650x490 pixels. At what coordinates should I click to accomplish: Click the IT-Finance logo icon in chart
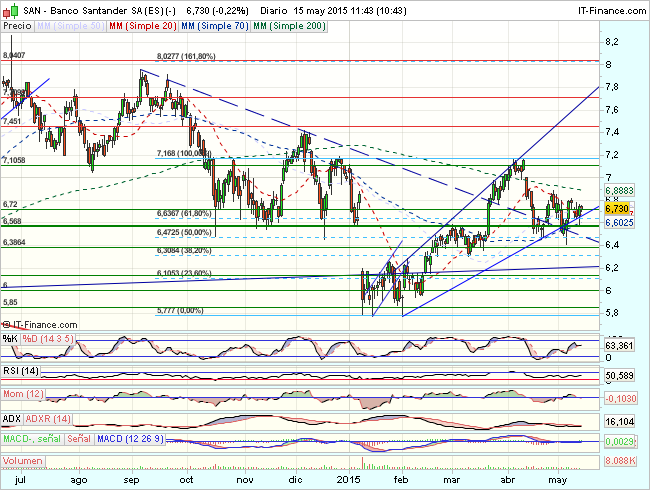8,325
